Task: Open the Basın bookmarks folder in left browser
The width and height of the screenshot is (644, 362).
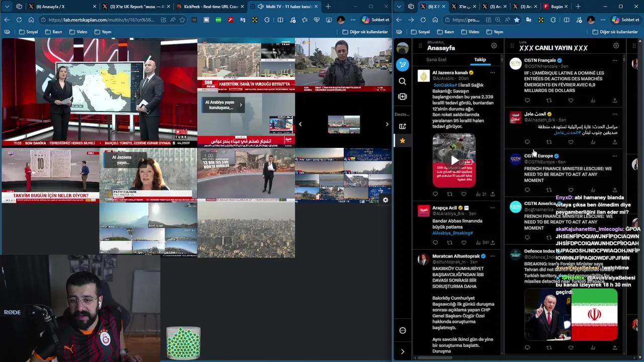Action: [53, 32]
